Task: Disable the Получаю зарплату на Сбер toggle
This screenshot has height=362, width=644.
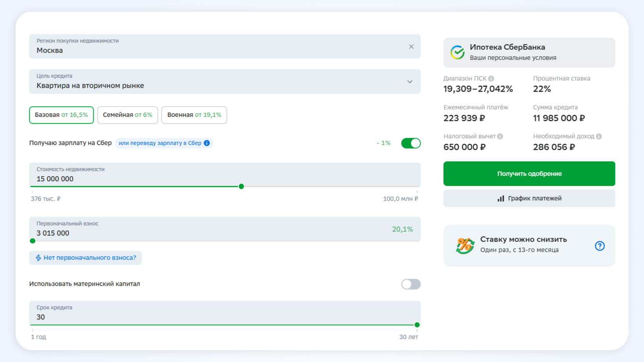Action: [x=411, y=143]
